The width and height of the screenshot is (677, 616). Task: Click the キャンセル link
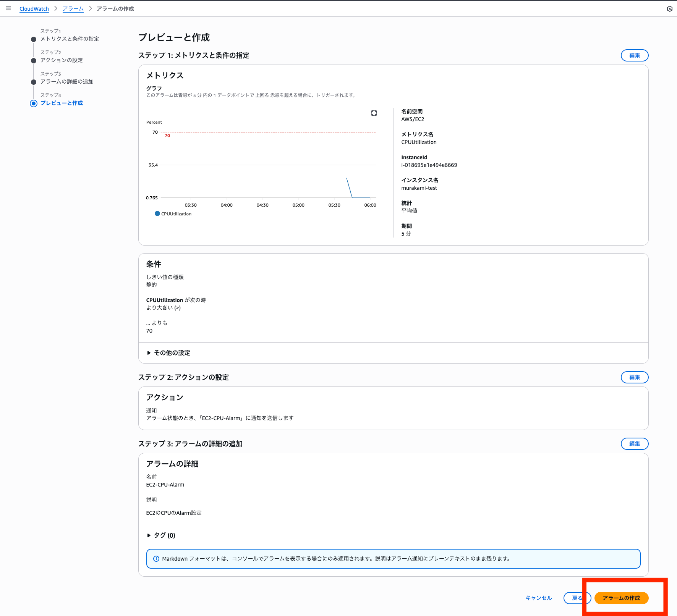point(539,598)
